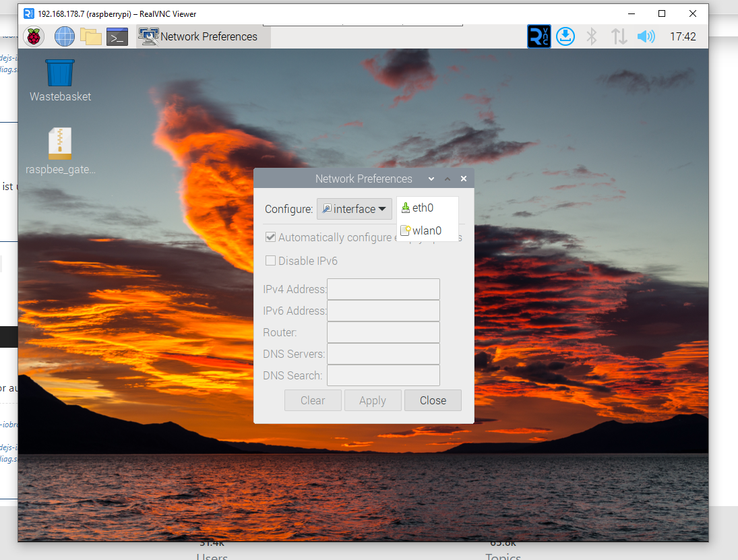This screenshot has height=560, width=738.
Task: Click the 17:42 panel clock
Action: tap(683, 36)
